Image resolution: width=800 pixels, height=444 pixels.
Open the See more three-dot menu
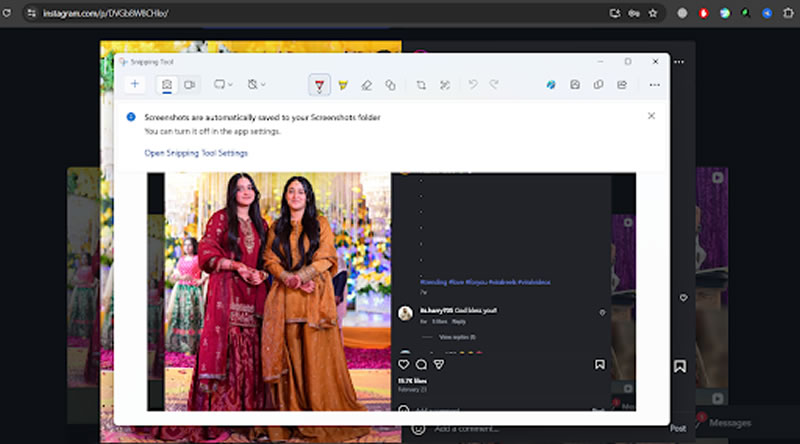654,85
